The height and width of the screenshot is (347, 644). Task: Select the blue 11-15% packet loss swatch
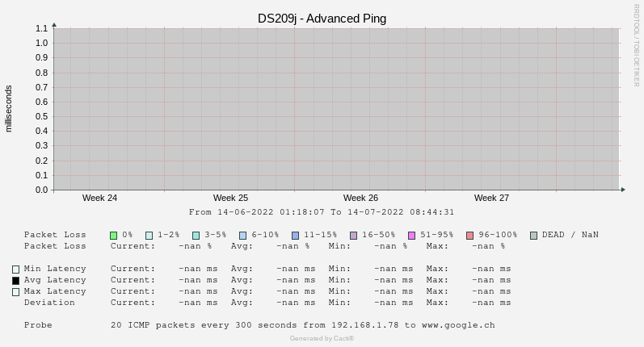click(295, 236)
